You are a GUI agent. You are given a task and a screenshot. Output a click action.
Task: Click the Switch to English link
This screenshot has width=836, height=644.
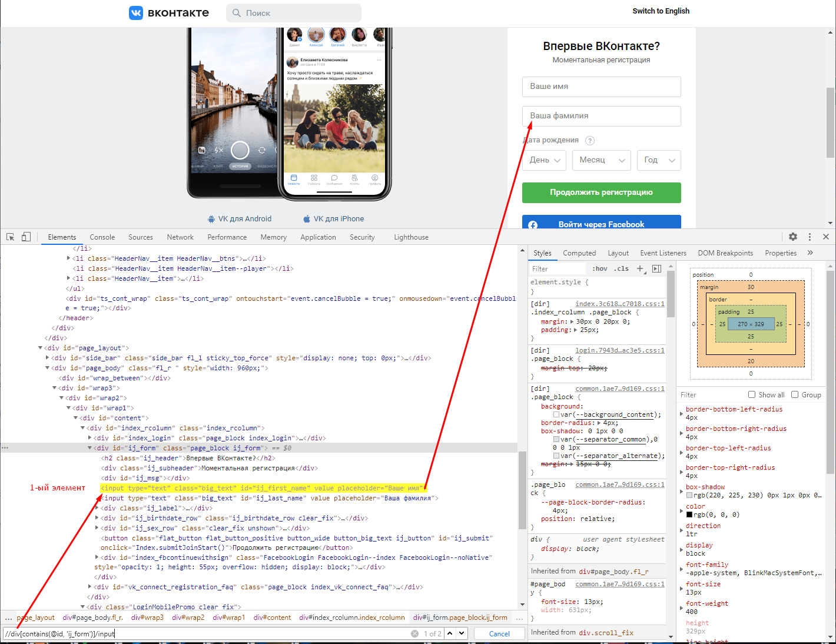[661, 11]
